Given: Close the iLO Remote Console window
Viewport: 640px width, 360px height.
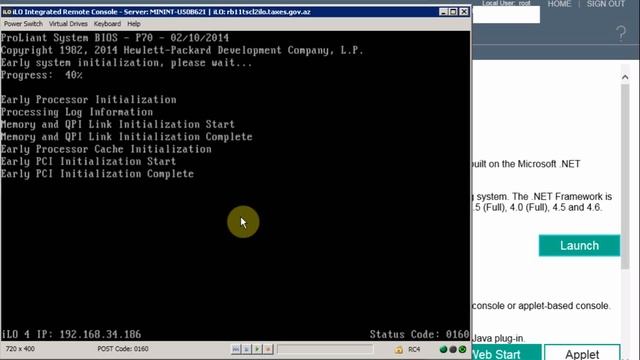Looking at the screenshot, I should click(x=464, y=12).
